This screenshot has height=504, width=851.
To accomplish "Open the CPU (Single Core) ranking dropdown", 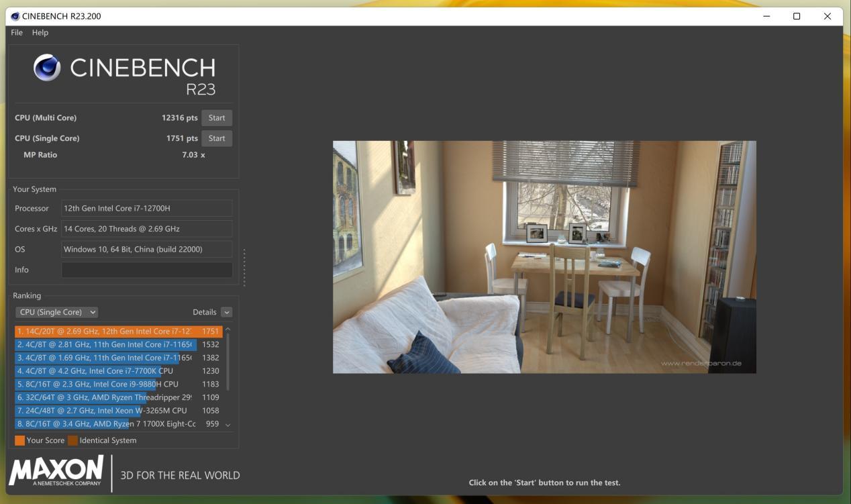I will [x=57, y=312].
